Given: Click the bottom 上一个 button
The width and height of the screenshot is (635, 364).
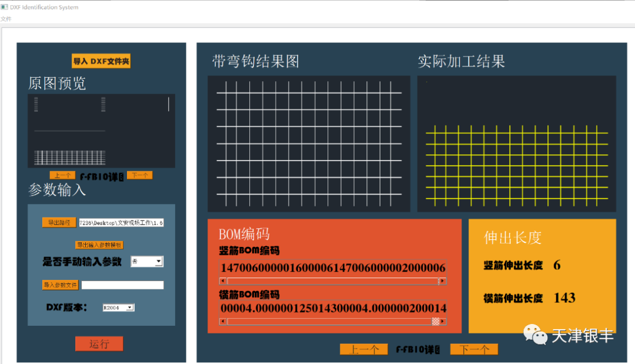Looking at the screenshot, I should 364,349.
